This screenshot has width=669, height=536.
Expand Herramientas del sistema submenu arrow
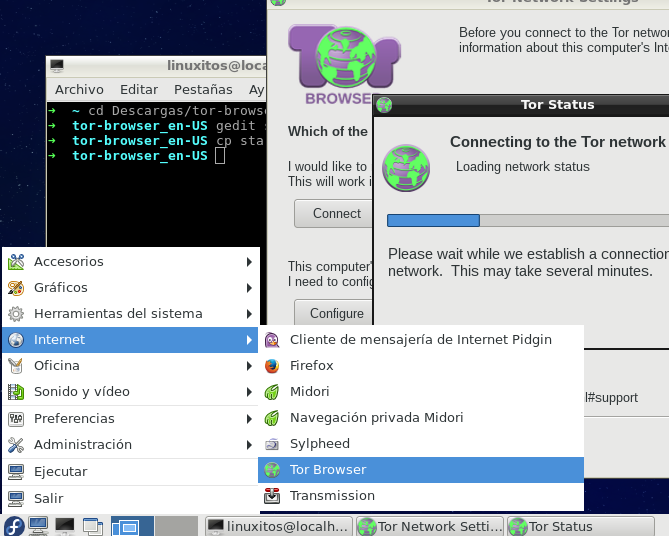pos(249,314)
